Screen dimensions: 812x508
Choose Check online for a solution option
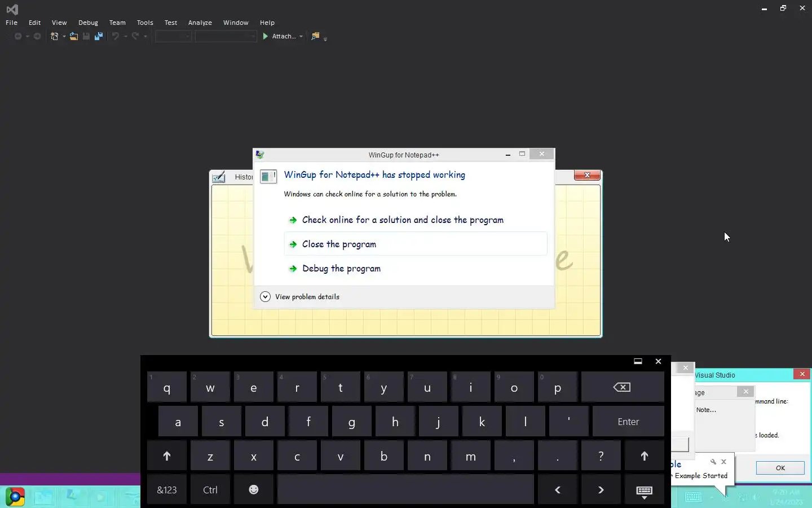(416, 220)
